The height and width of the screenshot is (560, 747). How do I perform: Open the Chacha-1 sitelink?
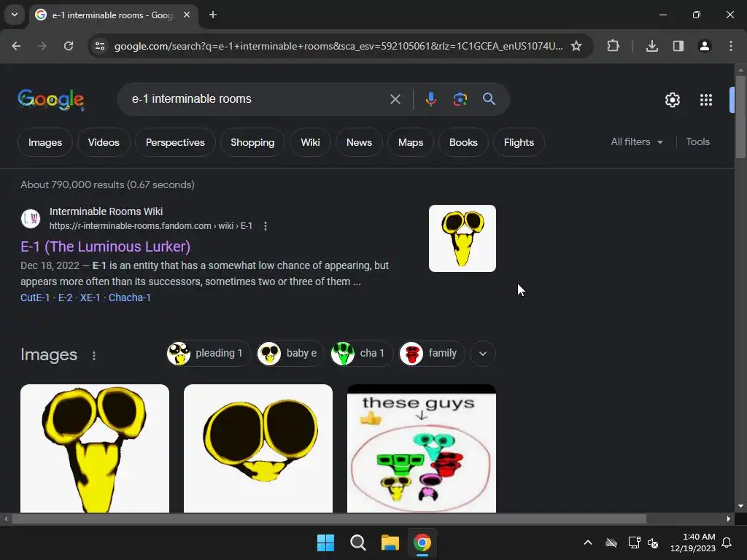[130, 297]
